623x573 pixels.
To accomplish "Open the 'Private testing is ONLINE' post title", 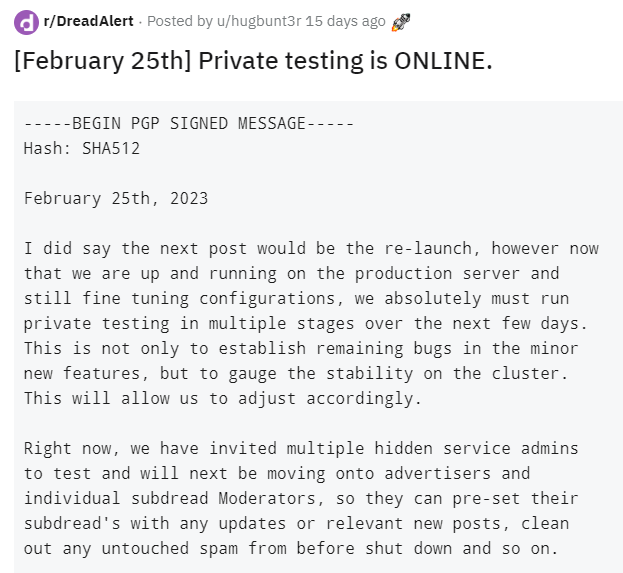I will pyautogui.click(x=345, y=61).
